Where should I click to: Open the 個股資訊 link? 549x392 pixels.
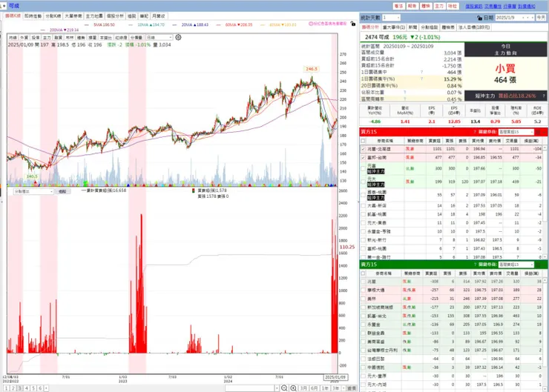click(x=474, y=6)
